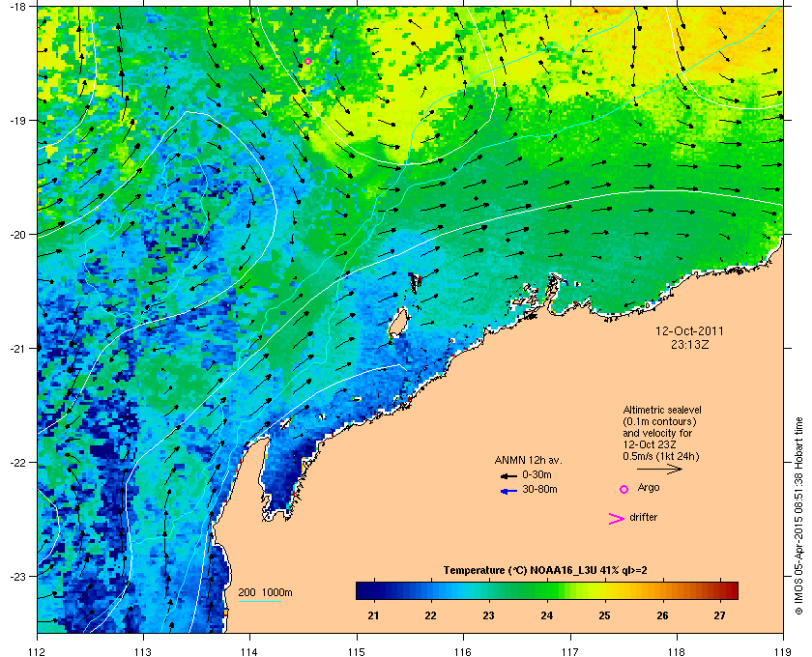Click the magenta Argo marker near 114.5E

pyautogui.click(x=307, y=61)
